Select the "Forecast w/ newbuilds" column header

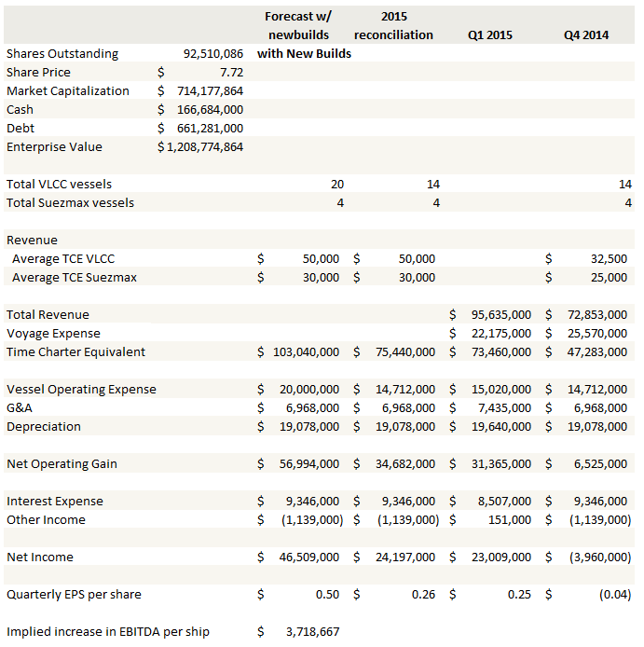(x=299, y=26)
